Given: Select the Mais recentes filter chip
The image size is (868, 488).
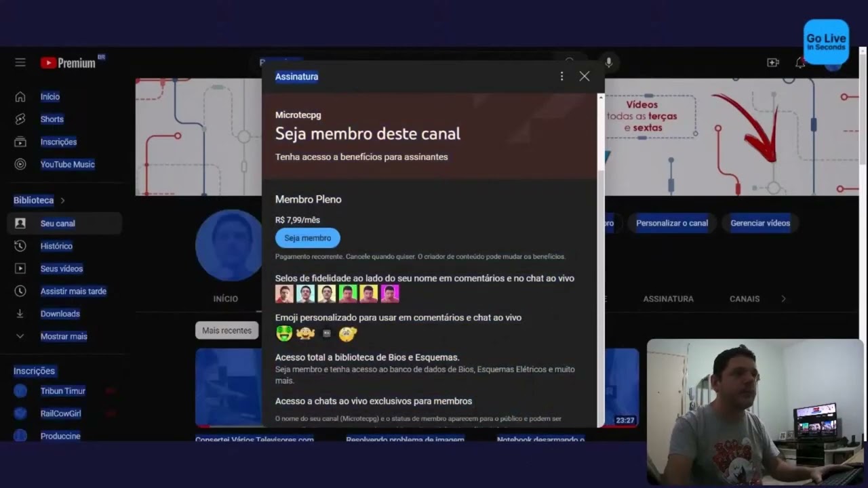Looking at the screenshot, I should point(226,331).
